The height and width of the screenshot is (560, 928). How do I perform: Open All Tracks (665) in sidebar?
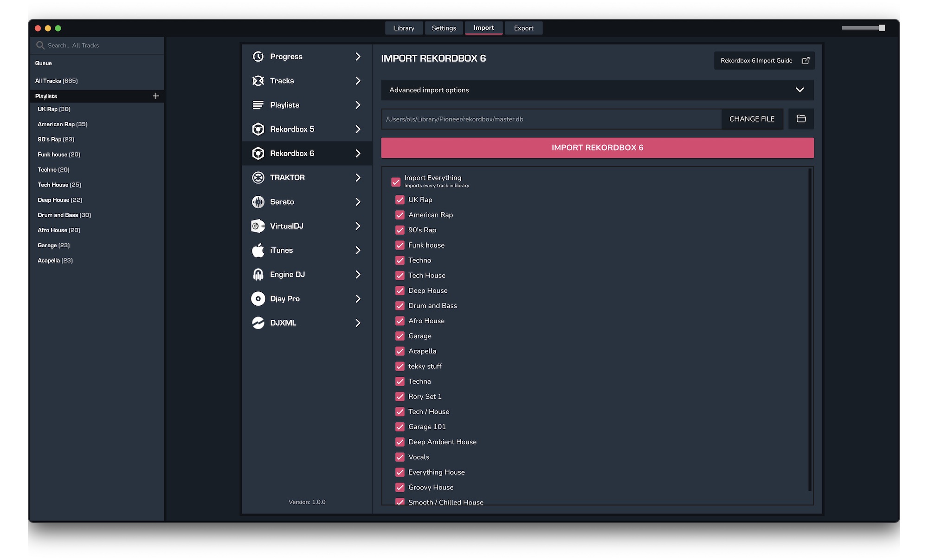tap(57, 81)
